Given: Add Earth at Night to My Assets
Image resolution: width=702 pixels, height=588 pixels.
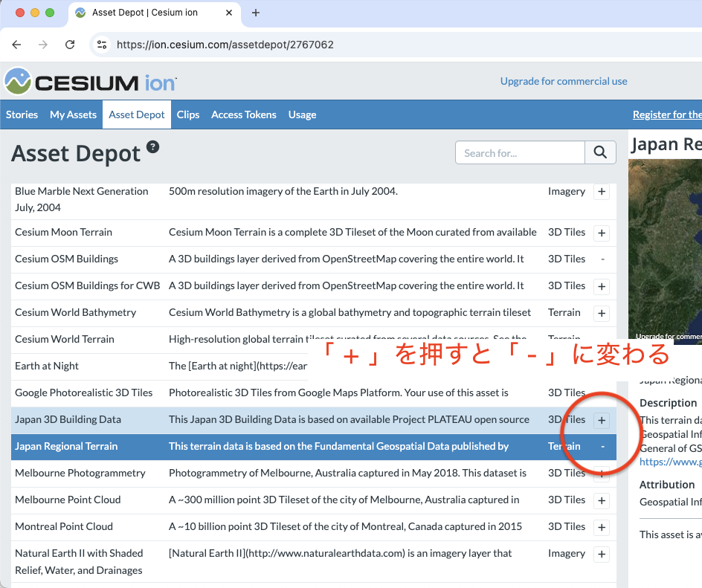Looking at the screenshot, I should click(601, 366).
